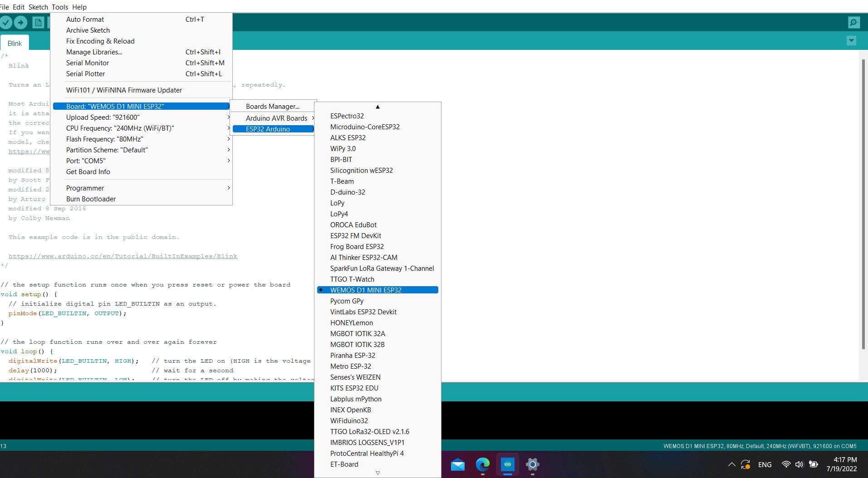The image size is (868, 478).
Task: Open WiFi101 / WiFiNINA Firmware Updater
Action: 142,90
